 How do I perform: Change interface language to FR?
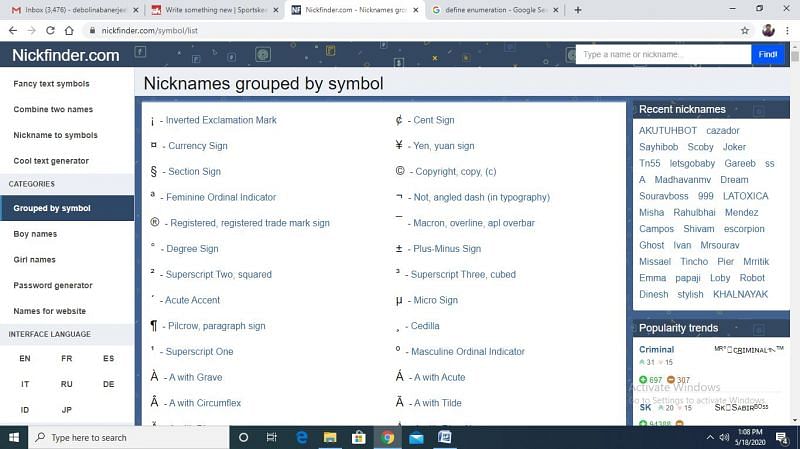click(x=66, y=358)
